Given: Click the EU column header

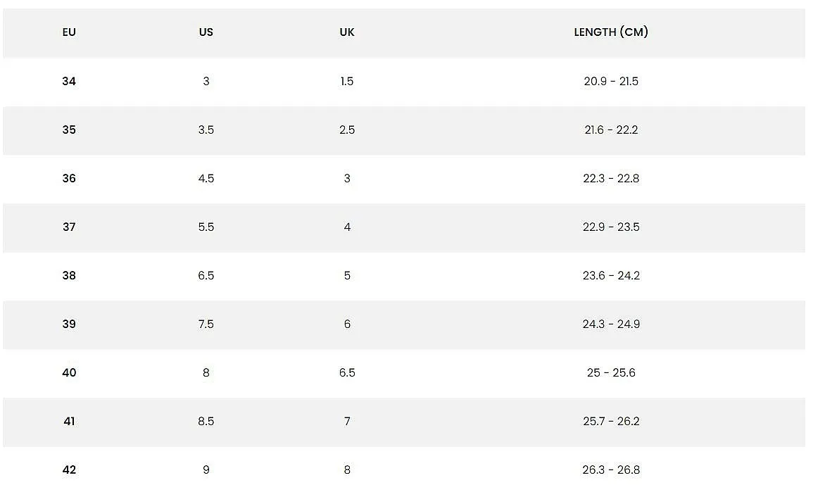Looking at the screenshot, I should pos(69,32).
